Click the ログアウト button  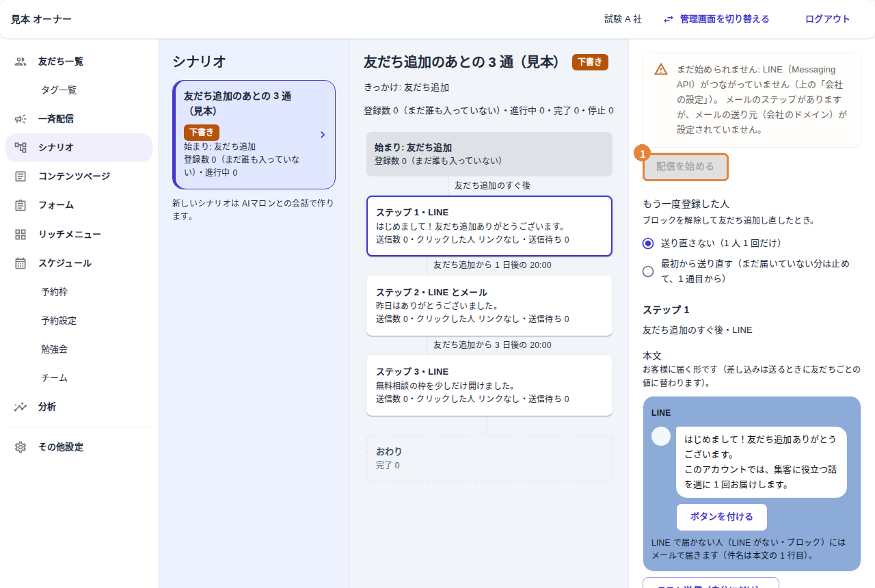827,19
